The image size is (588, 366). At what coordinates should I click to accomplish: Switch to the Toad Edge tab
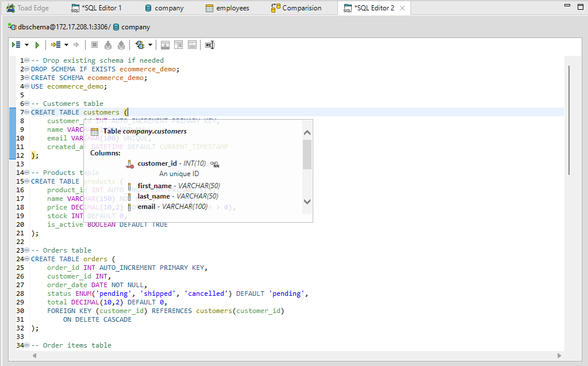pyautogui.click(x=28, y=8)
